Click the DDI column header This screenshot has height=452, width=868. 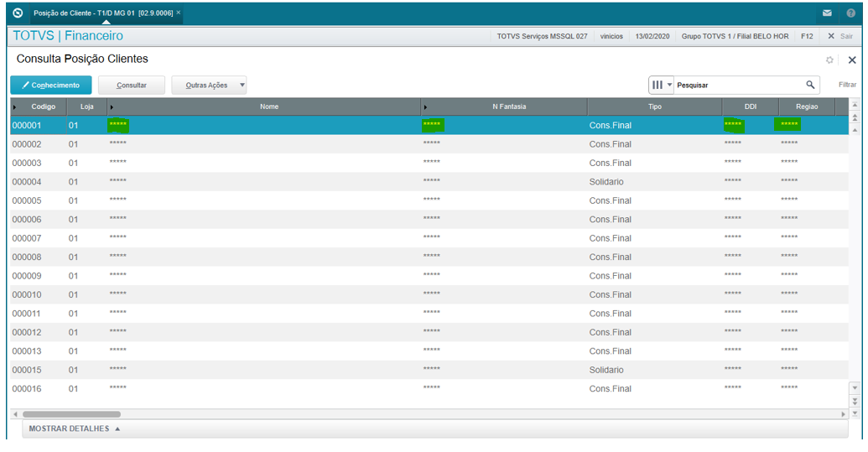(750, 107)
